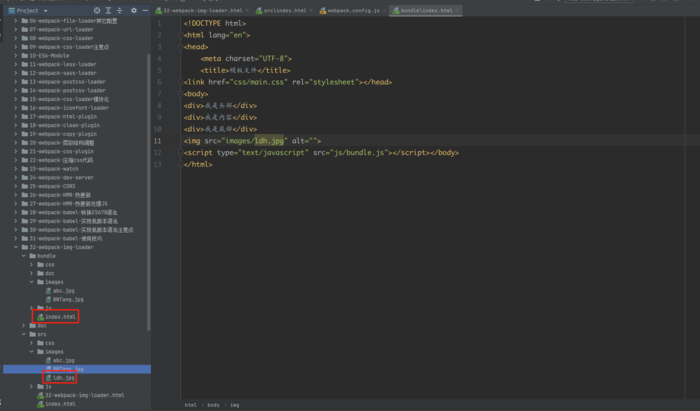Click the Project panel vertical scrollbar
Screen dimensions: 700x411
click(x=149, y=192)
